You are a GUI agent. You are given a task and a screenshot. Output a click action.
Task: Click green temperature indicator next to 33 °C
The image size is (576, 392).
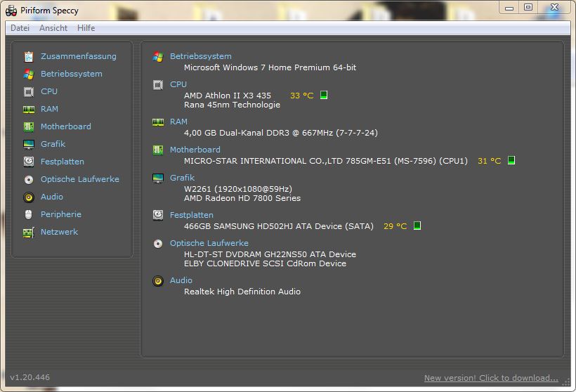[x=324, y=95]
